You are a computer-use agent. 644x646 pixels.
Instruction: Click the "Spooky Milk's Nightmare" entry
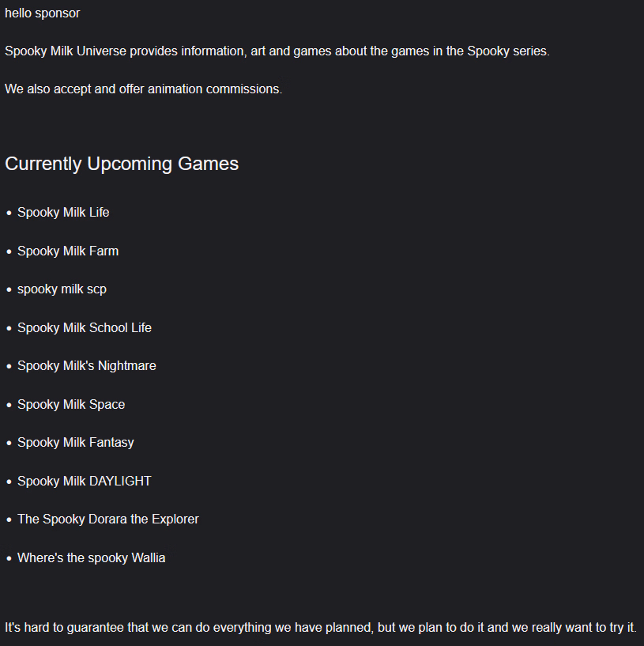click(x=87, y=365)
